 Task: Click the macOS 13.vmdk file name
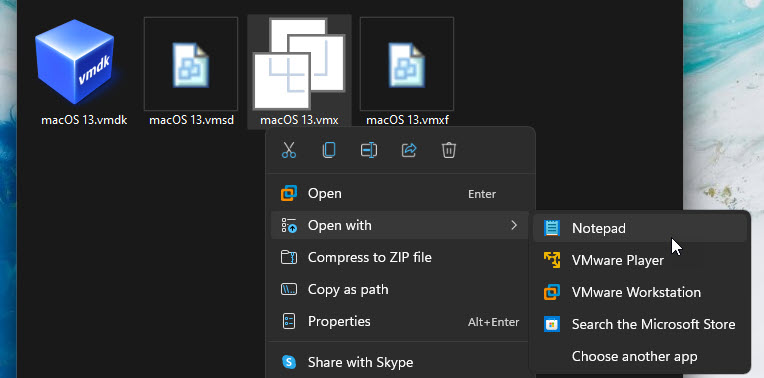point(84,120)
